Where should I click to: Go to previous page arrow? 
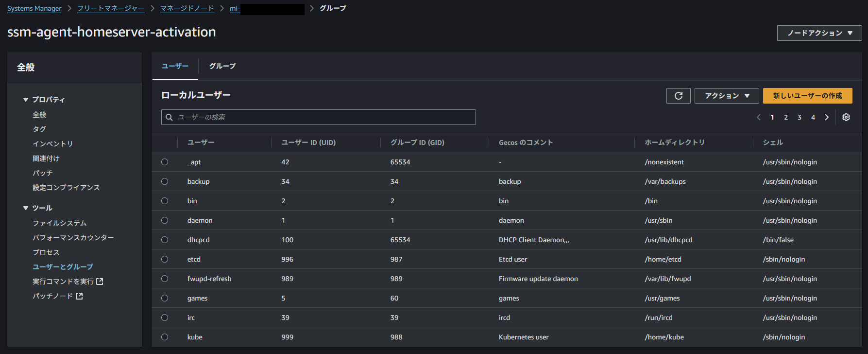coord(759,117)
